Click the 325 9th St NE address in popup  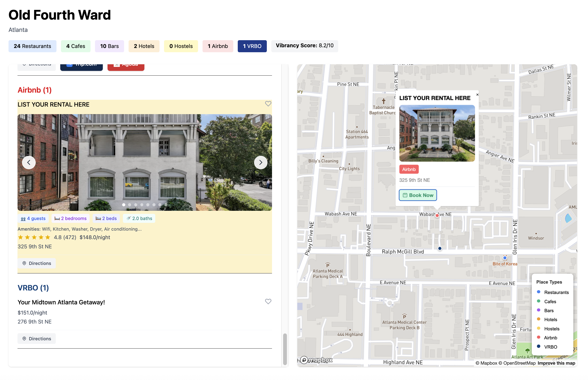[x=414, y=180]
